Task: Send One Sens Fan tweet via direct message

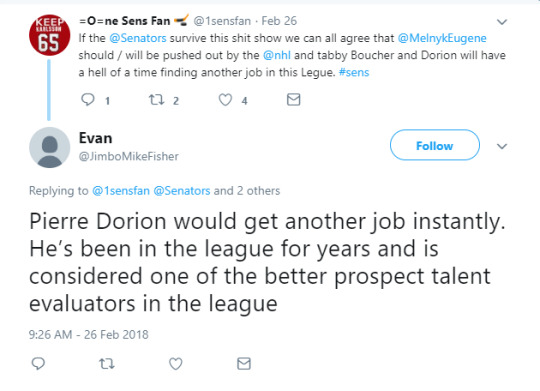Action: pyautogui.click(x=293, y=100)
